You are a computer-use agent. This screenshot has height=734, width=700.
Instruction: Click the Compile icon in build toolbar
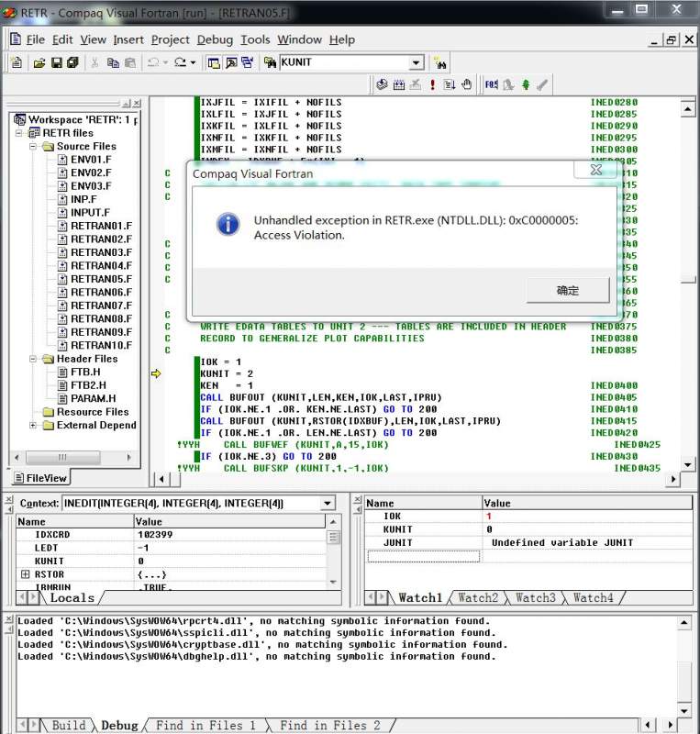[383, 84]
